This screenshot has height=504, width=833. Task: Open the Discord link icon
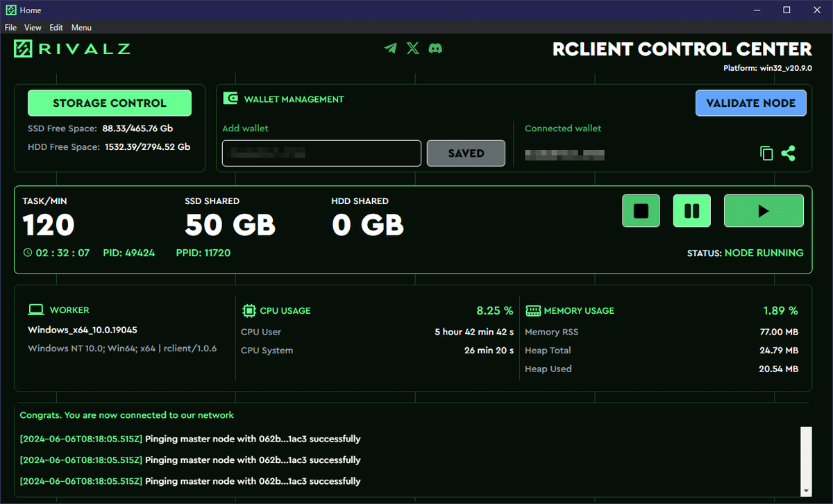(435, 49)
